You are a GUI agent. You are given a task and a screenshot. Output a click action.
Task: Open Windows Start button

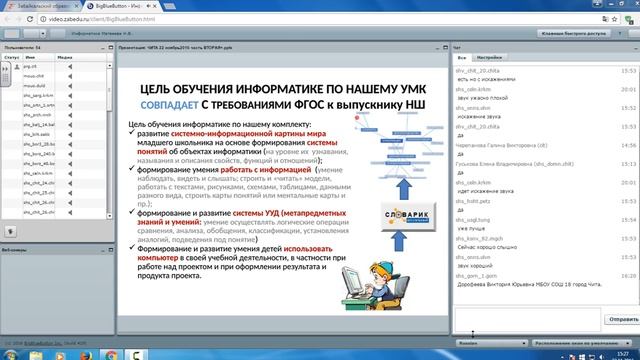(11, 355)
